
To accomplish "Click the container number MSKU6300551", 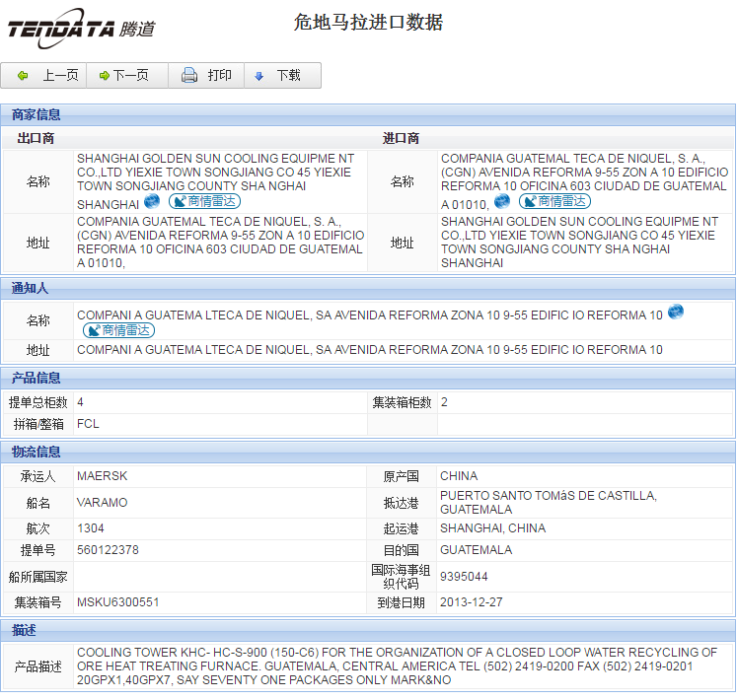I will coord(117,602).
